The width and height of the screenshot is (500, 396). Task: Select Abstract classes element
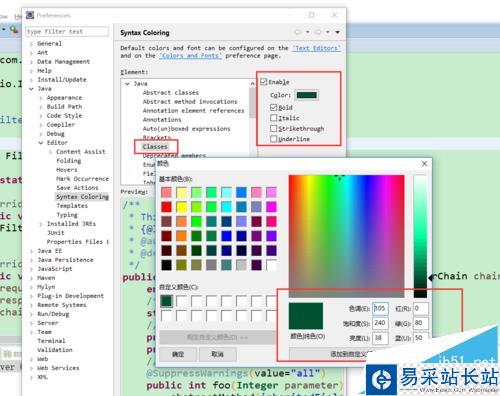(x=170, y=92)
